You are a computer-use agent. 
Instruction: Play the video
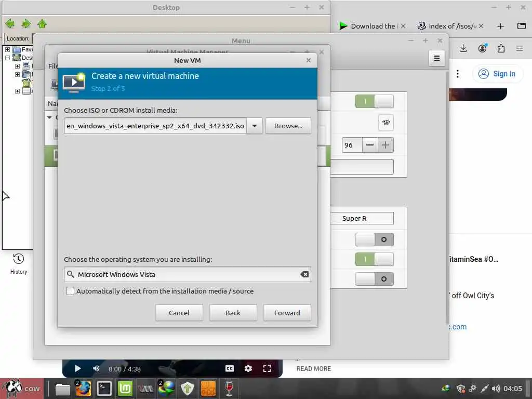77,368
